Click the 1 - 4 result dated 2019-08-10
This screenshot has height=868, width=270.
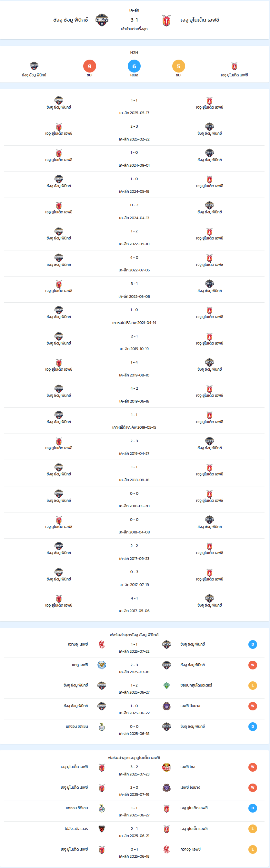tap(134, 362)
